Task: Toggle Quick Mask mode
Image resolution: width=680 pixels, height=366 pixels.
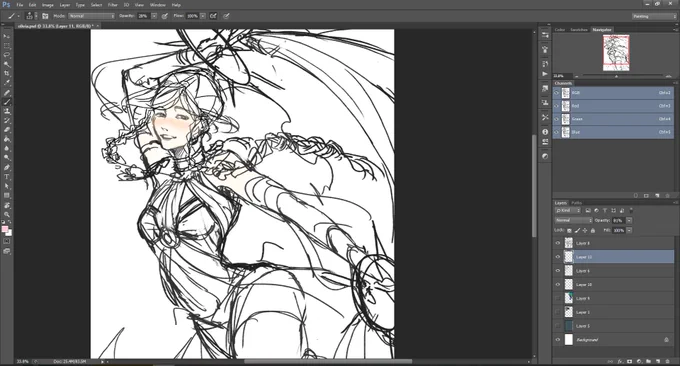Action: point(7,242)
